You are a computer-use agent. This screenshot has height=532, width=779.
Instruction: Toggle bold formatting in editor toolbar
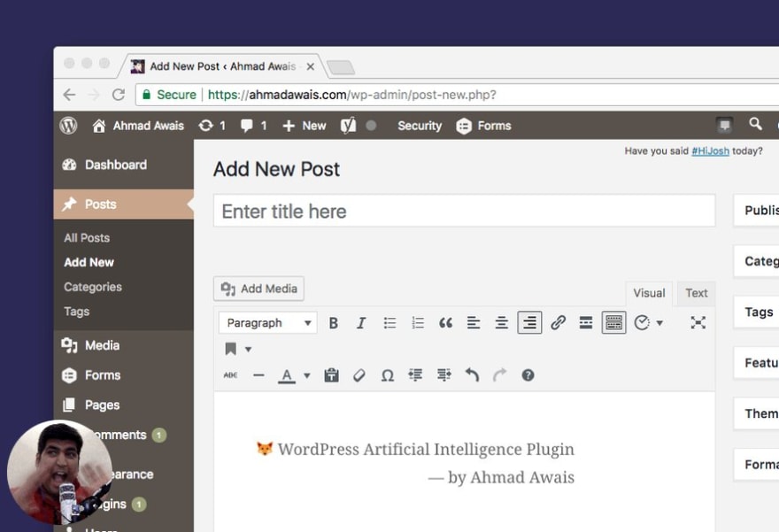(x=334, y=323)
